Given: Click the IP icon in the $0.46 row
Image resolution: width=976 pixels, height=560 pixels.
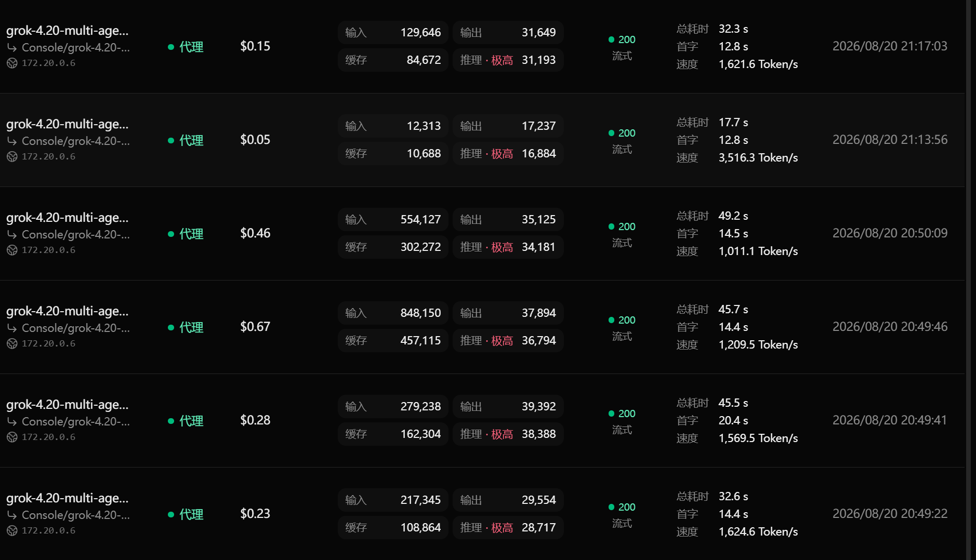Looking at the screenshot, I should point(12,250).
